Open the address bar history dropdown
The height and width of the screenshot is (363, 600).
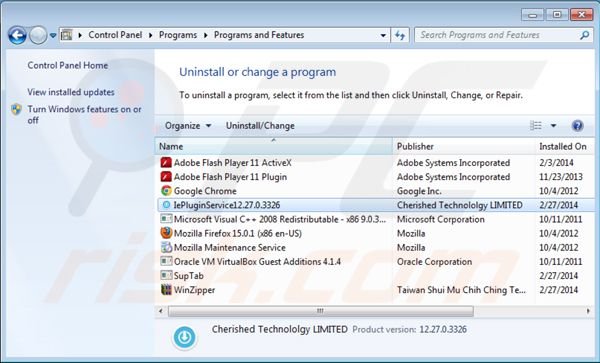tap(383, 36)
